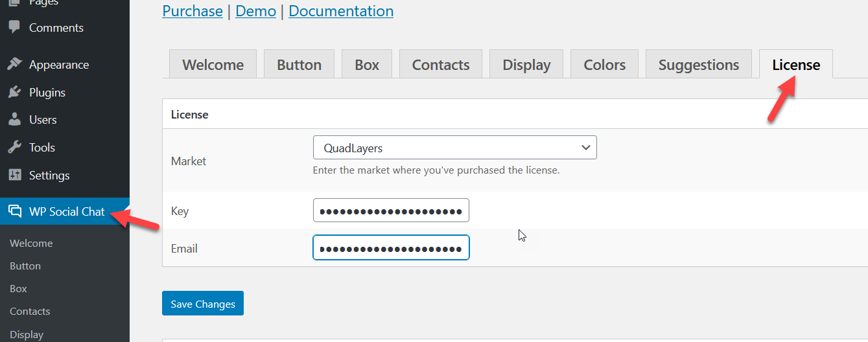Click the Tools wrench icon
The height and width of the screenshot is (342, 868).
(x=14, y=148)
